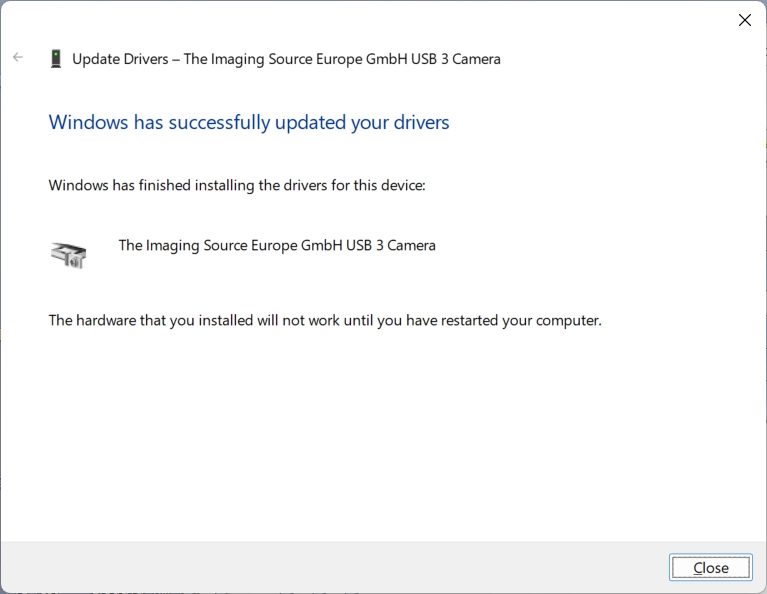
Task: Click the 'Windows has finished installing' message
Action: coord(237,185)
